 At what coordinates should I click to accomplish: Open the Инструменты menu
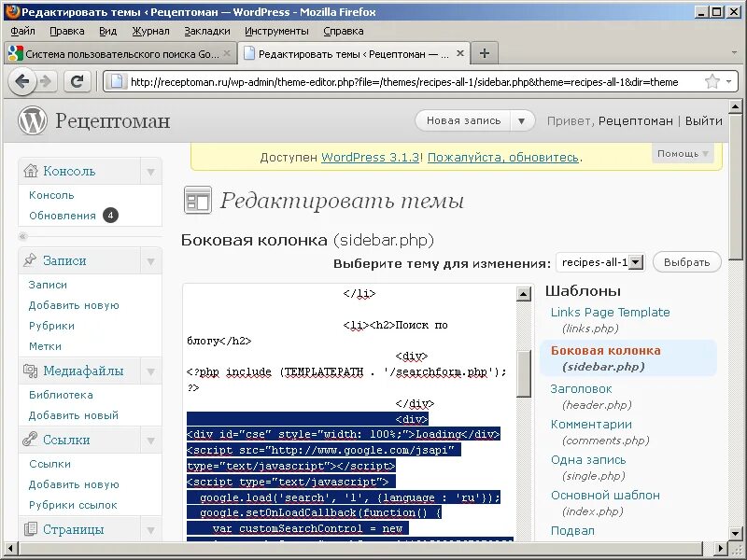coord(276,31)
